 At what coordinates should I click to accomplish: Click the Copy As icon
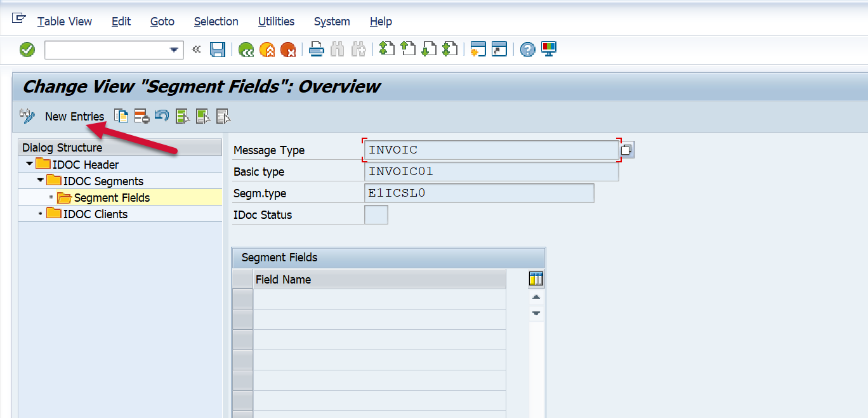pyautogui.click(x=121, y=116)
